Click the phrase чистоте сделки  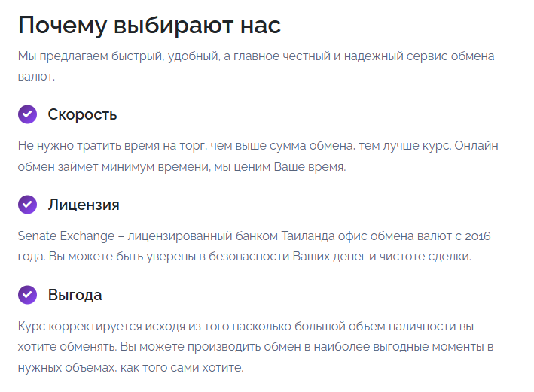tap(426, 257)
